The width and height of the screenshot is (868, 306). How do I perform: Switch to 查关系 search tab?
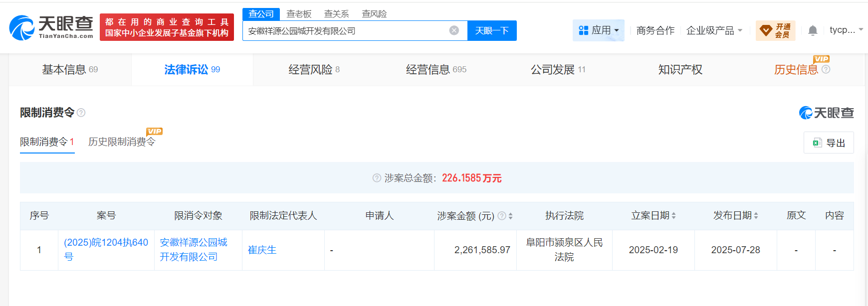click(337, 14)
